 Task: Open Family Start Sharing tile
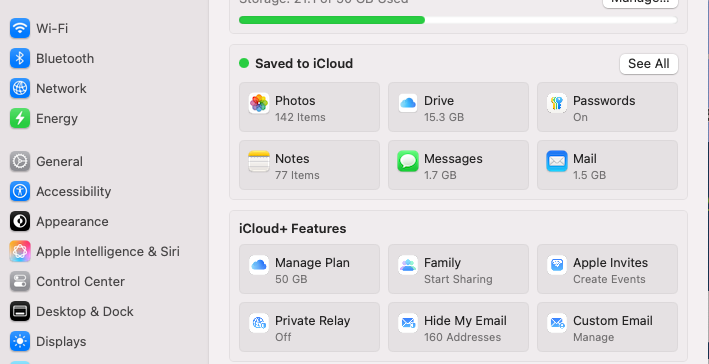pyautogui.click(x=458, y=269)
